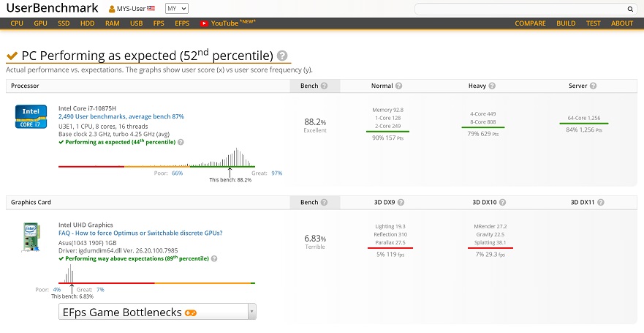This screenshot has height=333, width=644.
Task: Open 2,490 User benchmarks average bench link
Action: click(x=121, y=117)
